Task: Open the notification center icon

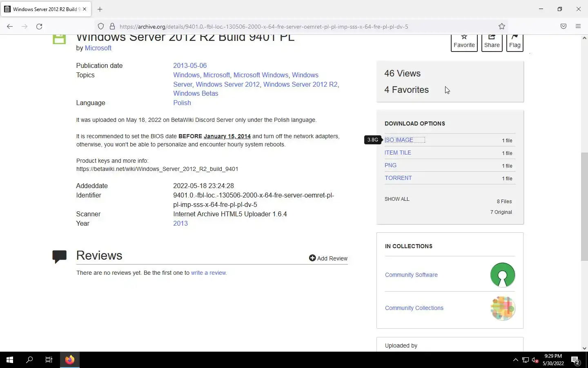Action: [x=575, y=360]
